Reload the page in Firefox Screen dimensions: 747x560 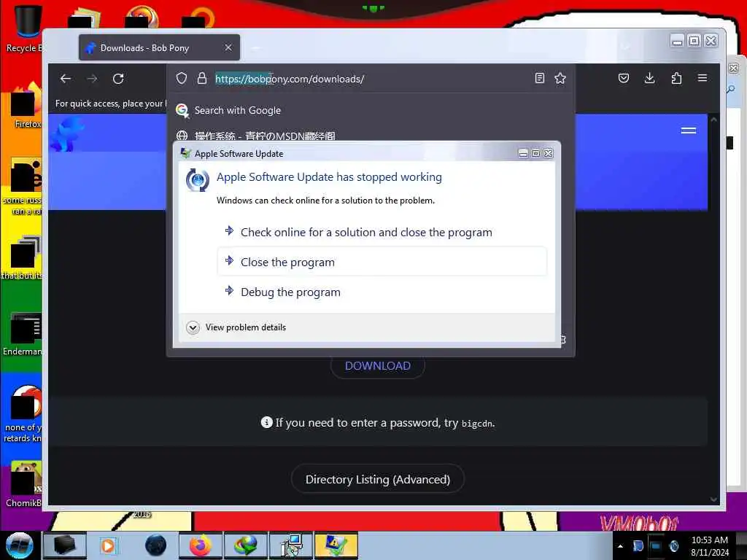(x=118, y=79)
